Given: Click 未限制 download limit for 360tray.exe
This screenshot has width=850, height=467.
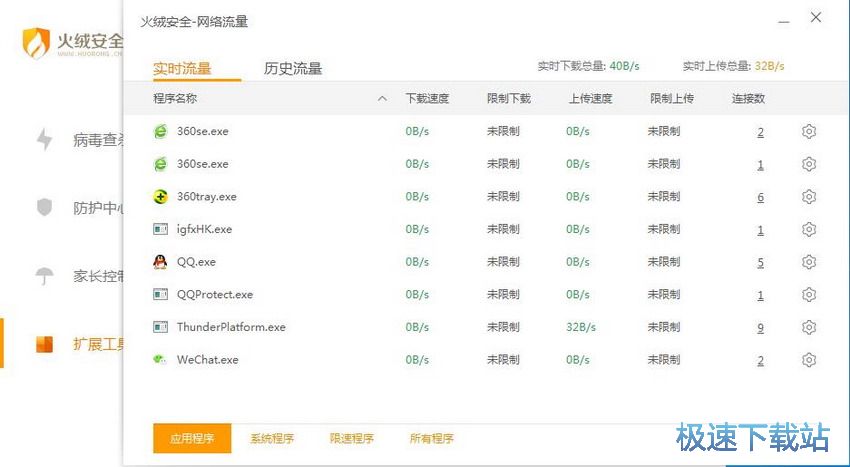Looking at the screenshot, I should click(x=503, y=196).
